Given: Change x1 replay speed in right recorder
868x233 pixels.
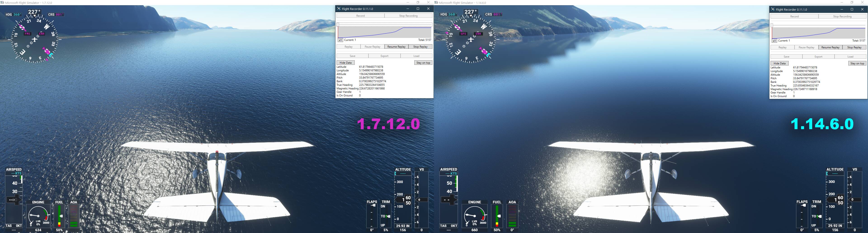Looking at the screenshot, I should pyautogui.click(x=774, y=41).
